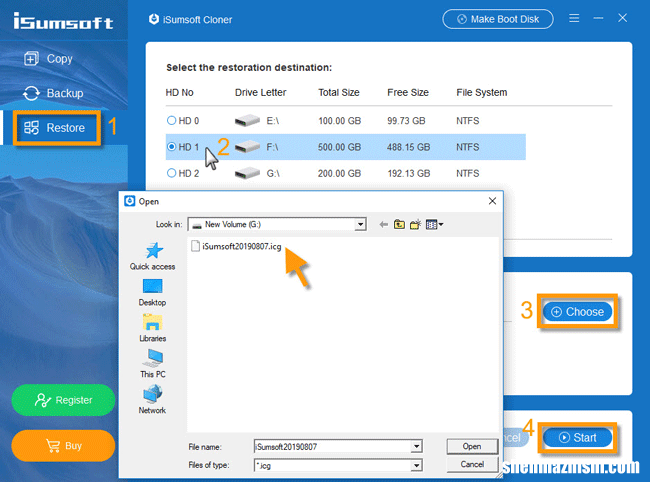Click the E:\ drive icon
This screenshot has height=482, width=650.
(247, 121)
